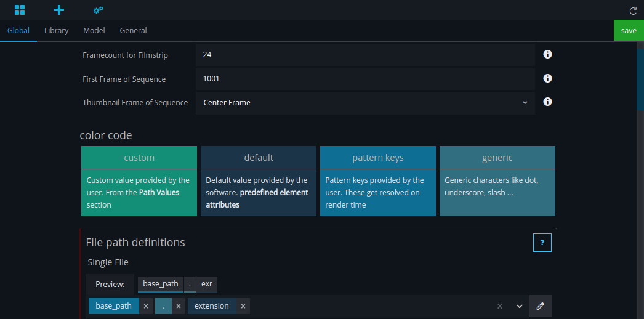This screenshot has width=644, height=319.
Task: Open File path definitions help question mark
Action: 542,243
